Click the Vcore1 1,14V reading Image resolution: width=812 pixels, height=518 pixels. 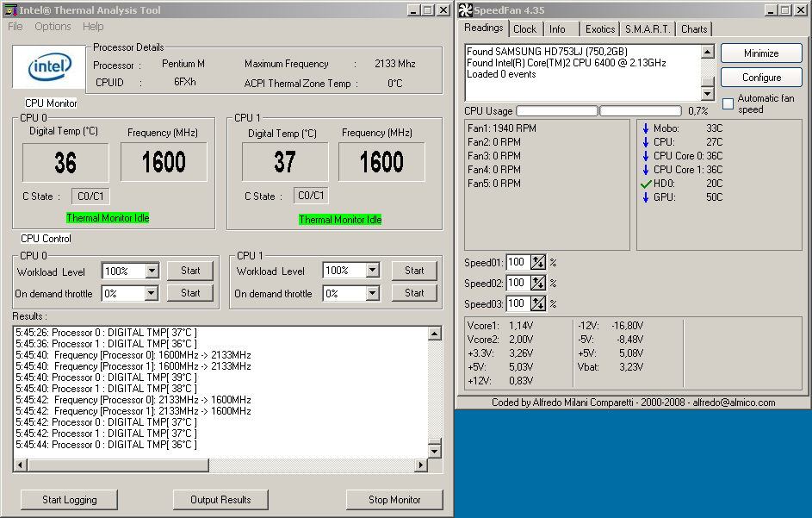pos(500,326)
